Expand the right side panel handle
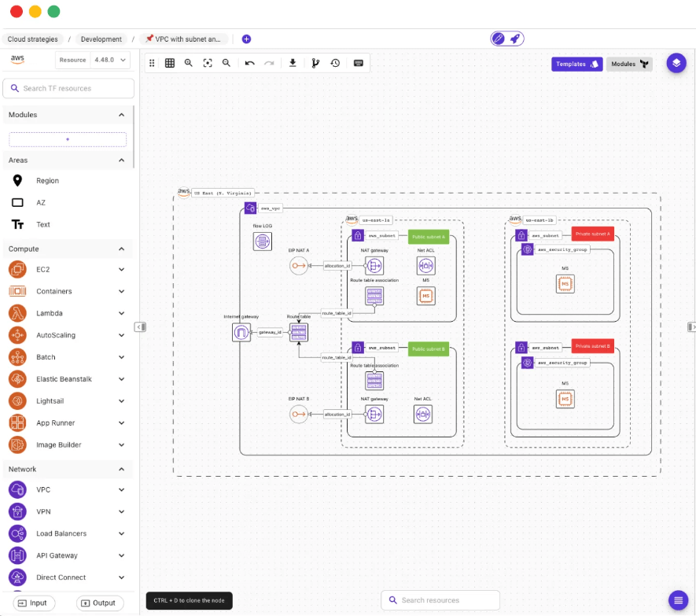 click(691, 326)
